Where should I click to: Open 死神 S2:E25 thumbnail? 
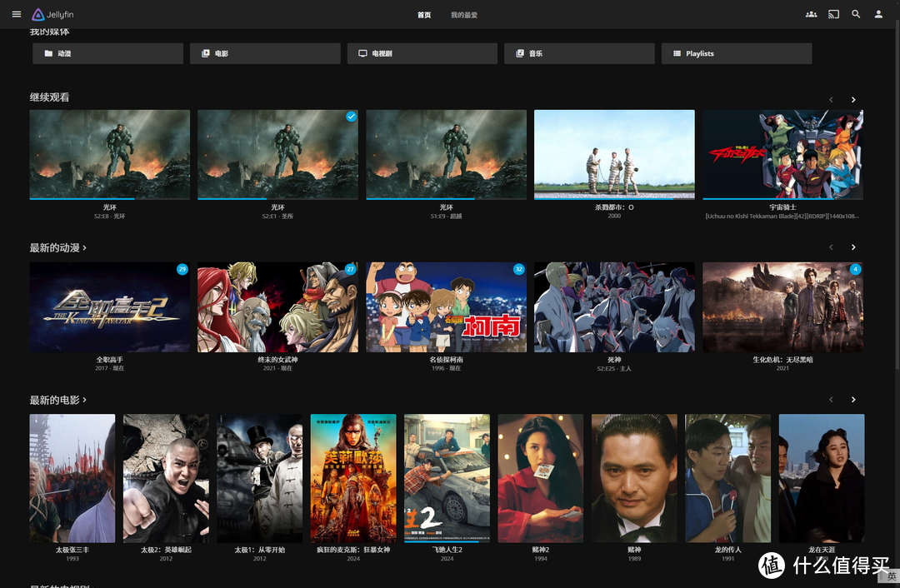coord(614,306)
